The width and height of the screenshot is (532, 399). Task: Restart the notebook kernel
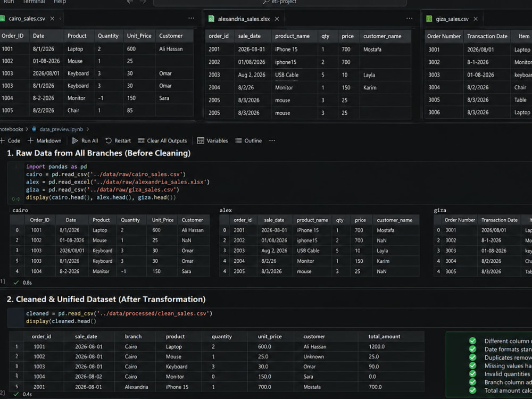[x=118, y=141]
